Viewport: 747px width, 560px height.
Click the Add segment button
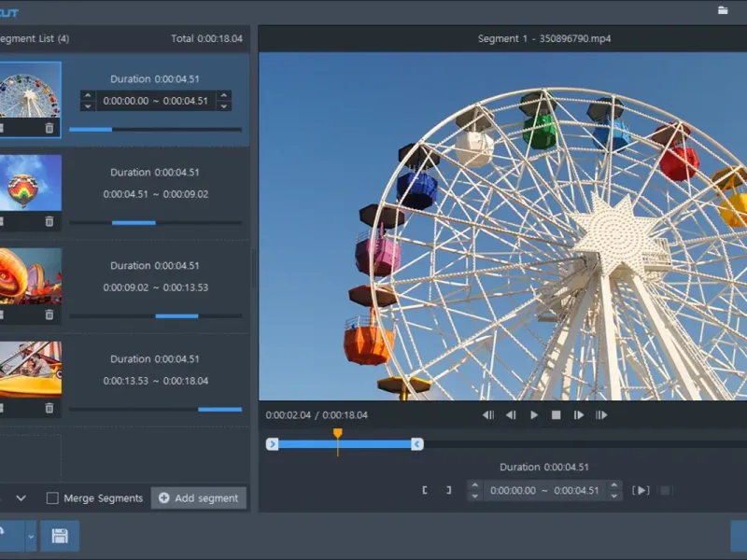[x=198, y=498]
